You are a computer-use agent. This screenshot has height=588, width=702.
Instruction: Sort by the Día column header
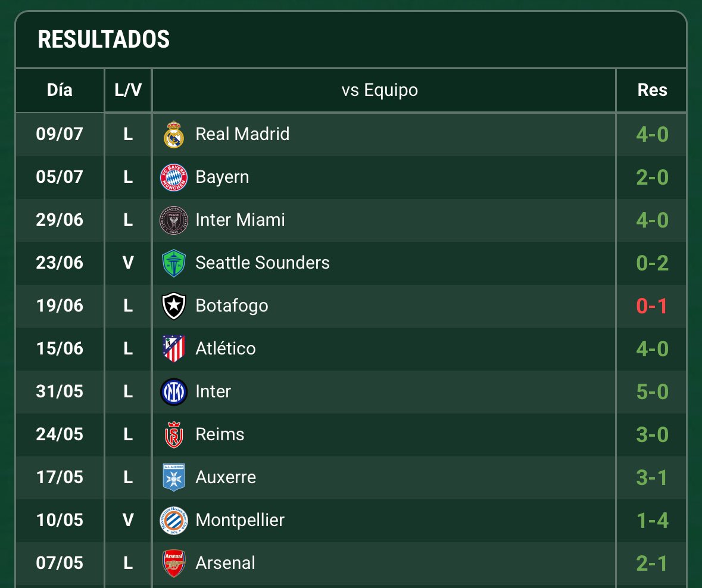[x=60, y=90]
